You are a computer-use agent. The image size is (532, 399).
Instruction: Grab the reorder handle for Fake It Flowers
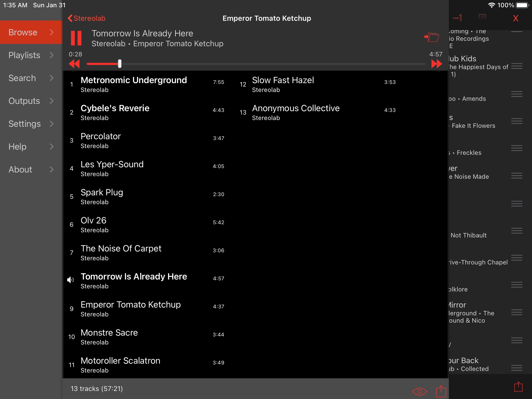tap(517, 121)
